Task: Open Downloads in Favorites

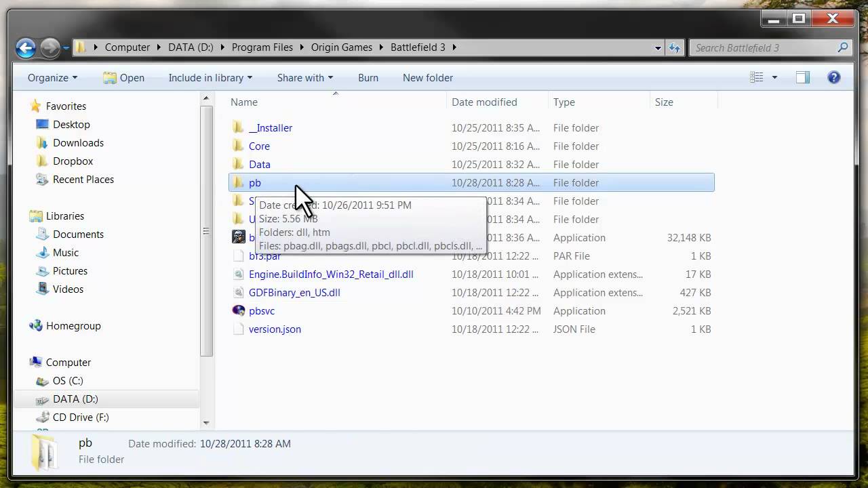Action: tap(78, 143)
